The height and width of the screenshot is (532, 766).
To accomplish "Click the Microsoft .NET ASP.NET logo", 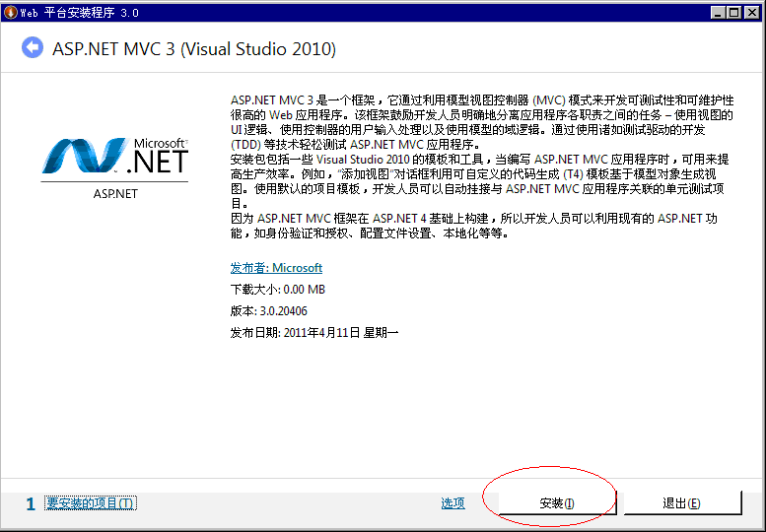I will 114,168.
